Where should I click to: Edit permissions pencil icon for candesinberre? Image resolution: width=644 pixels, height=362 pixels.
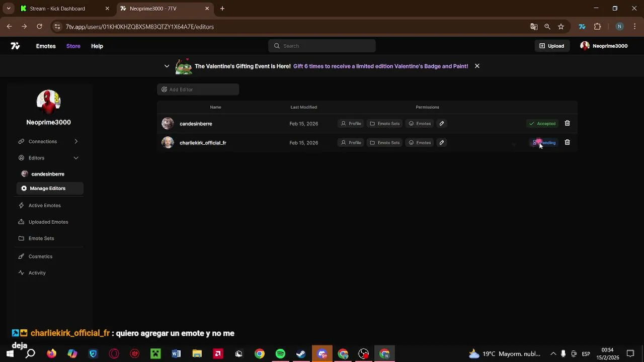pos(442,124)
